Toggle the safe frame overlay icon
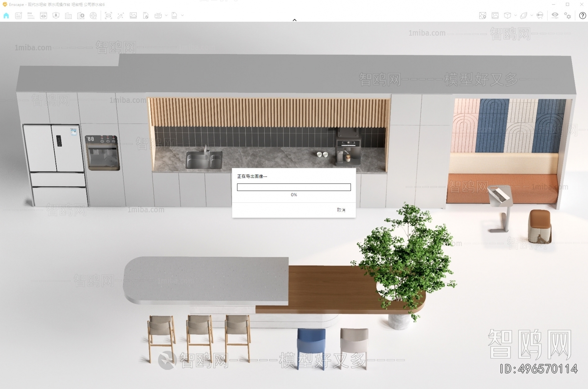Image resolution: width=588 pixels, height=389 pixels. 495,15
